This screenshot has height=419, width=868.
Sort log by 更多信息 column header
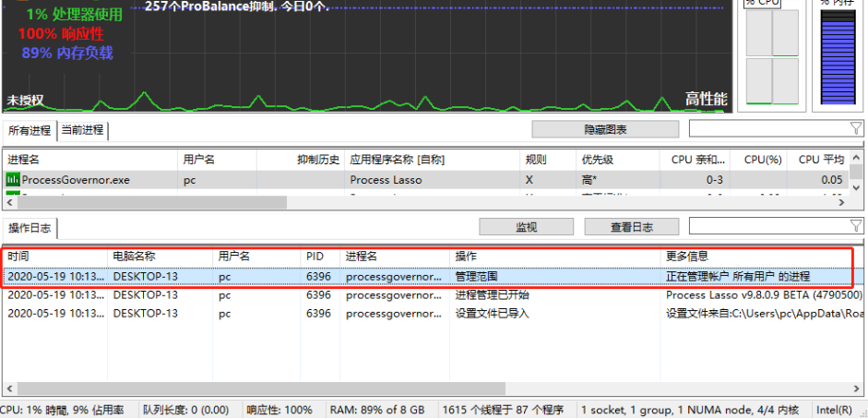764,257
